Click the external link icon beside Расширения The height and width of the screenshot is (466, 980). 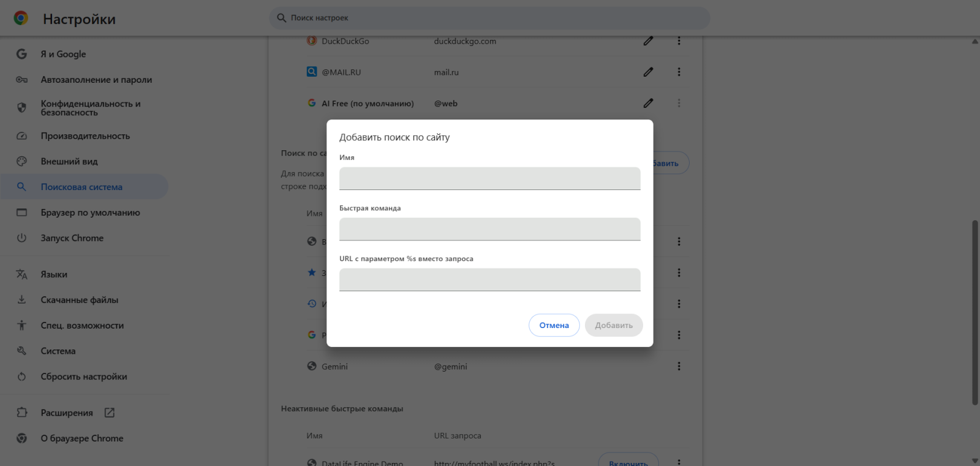click(x=110, y=413)
